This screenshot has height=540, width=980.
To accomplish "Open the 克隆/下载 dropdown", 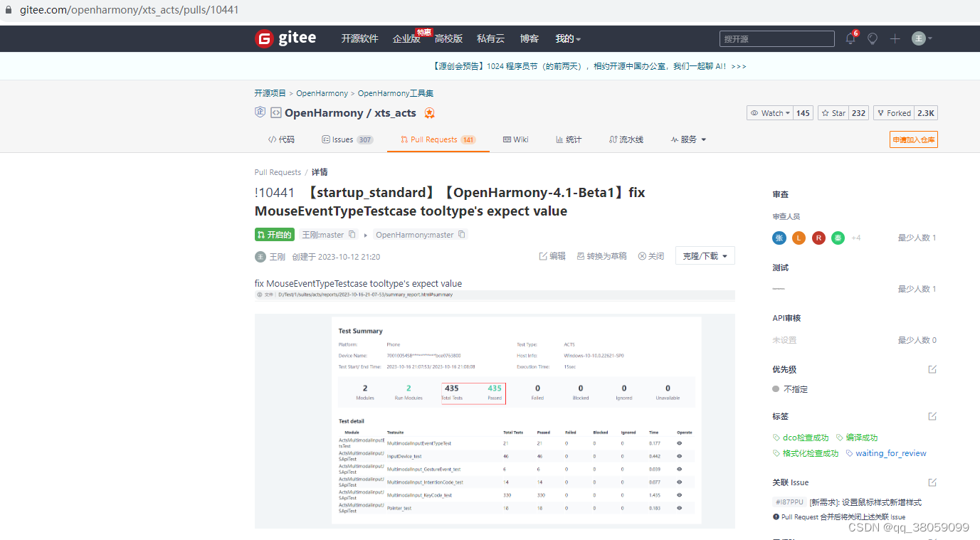I will pos(705,255).
